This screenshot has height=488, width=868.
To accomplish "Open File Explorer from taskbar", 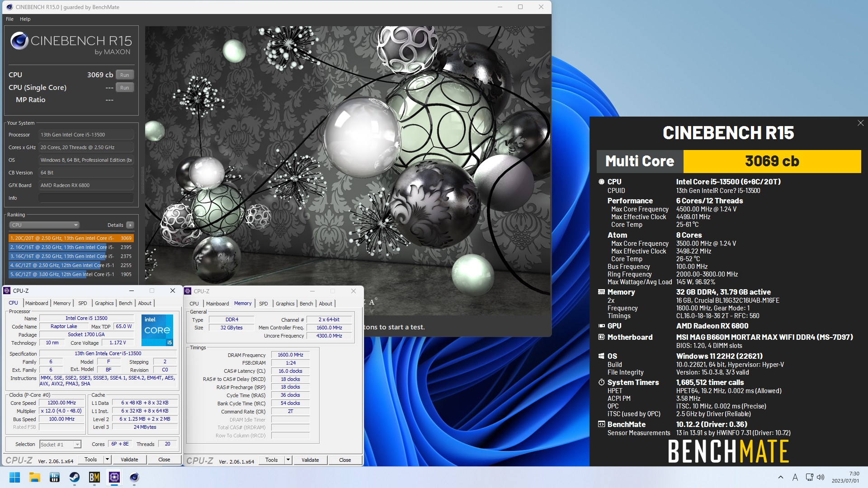I will pyautogui.click(x=35, y=477).
